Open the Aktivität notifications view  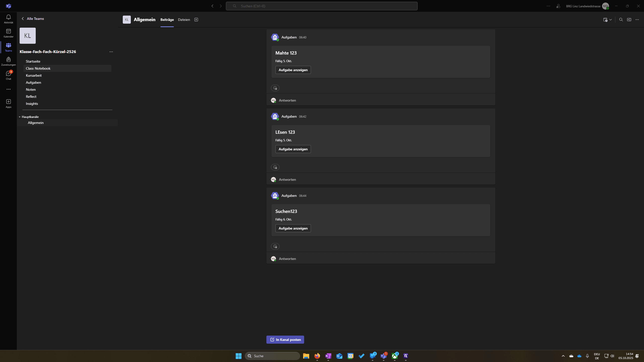(x=8, y=19)
